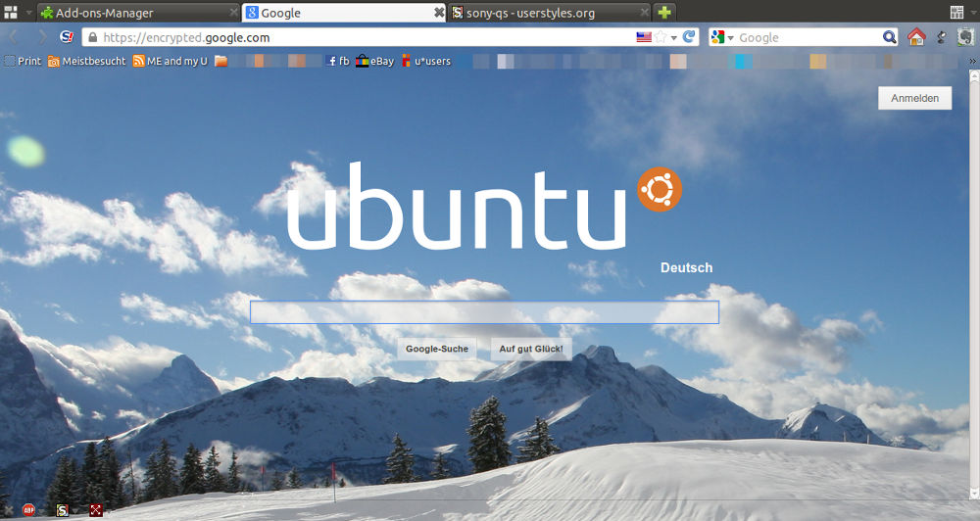The height and width of the screenshot is (521, 980).
Task: Open the URL history dropdown arrow
Action: tap(674, 38)
